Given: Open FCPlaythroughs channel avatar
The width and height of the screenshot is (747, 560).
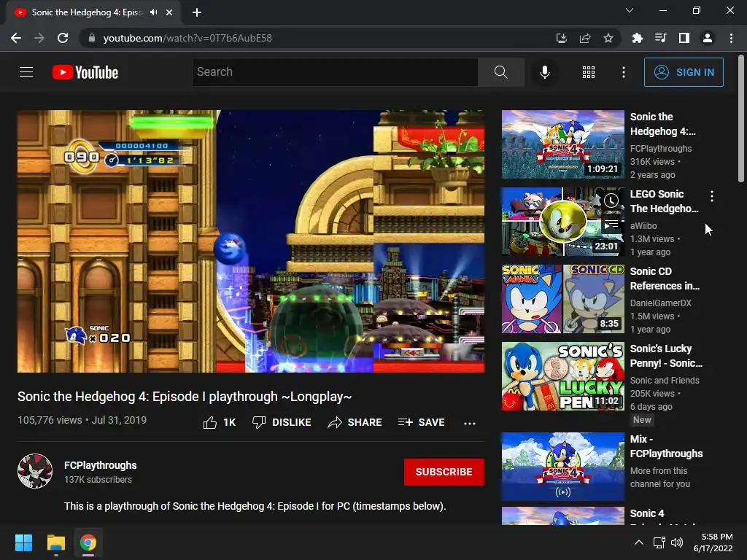Looking at the screenshot, I should pyautogui.click(x=35, y=471).
